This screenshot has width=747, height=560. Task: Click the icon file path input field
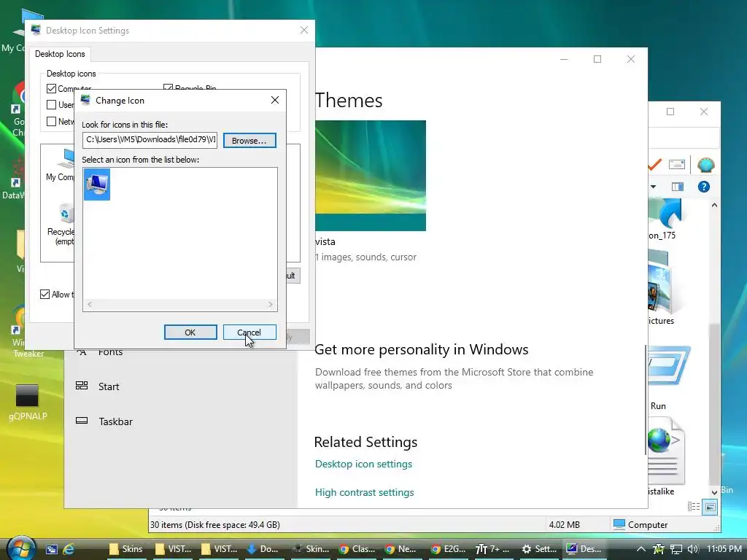(150, 140)
